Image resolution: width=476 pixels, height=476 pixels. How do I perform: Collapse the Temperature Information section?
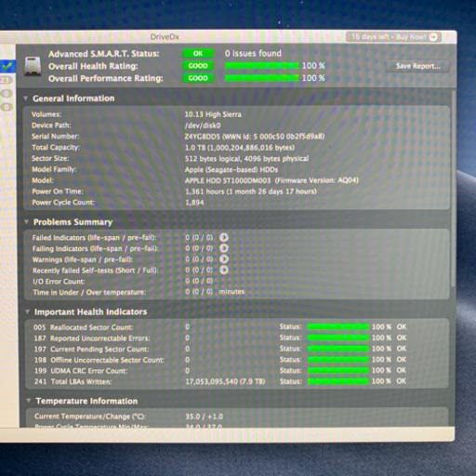[x=29, y=401]
